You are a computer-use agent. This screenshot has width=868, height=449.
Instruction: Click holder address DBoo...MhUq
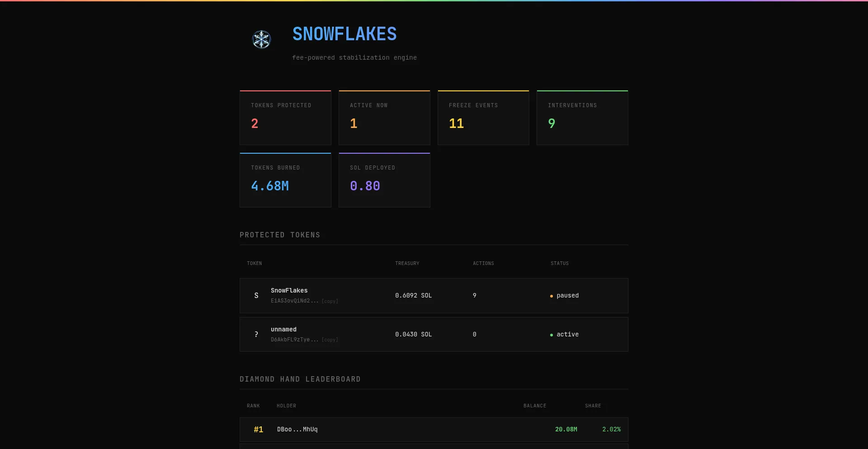coord(297,430)
